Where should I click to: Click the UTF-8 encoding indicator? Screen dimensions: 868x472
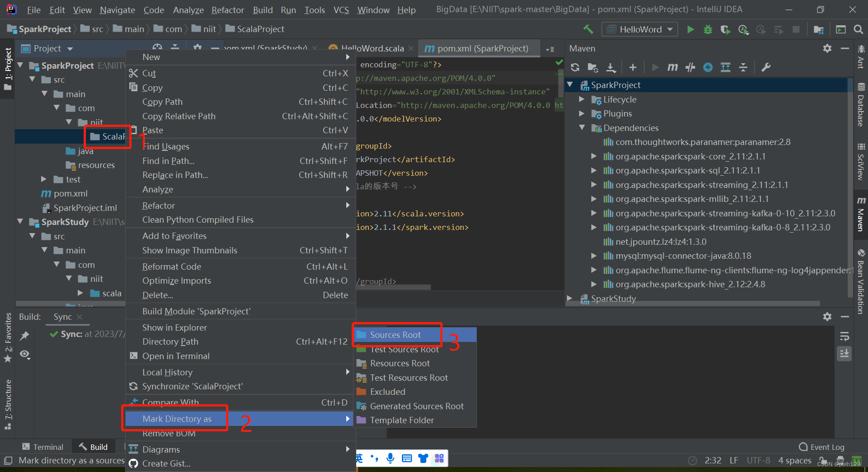(758, 460)
